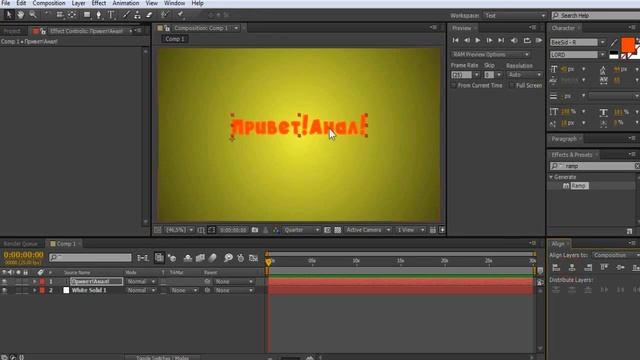Step to next frame in Preview
This screenshot has height=360, width=640.
(489, 40)
